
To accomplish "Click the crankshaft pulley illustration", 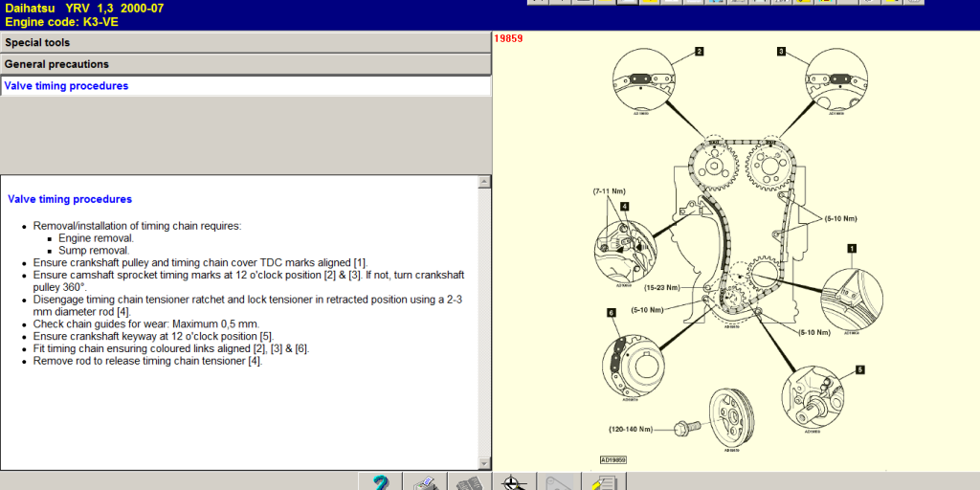I will point(731,416).
